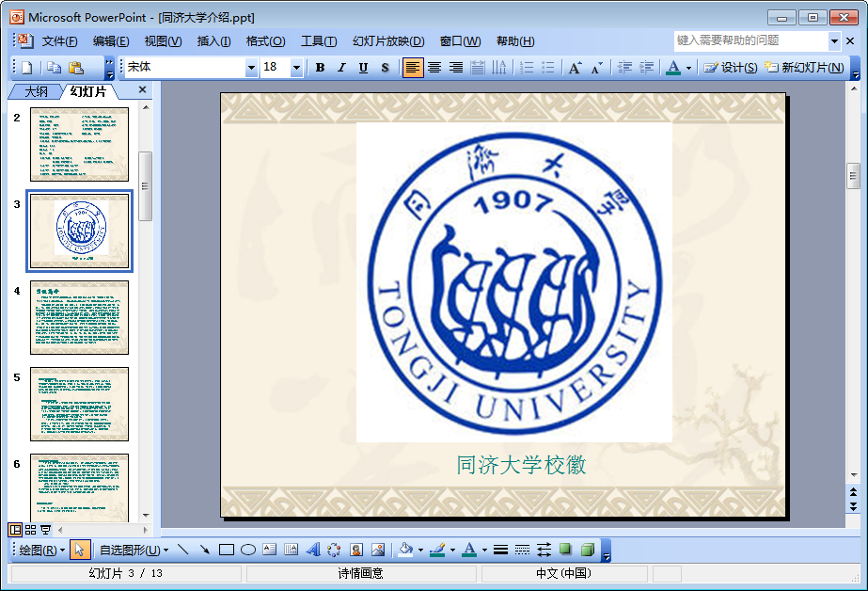Select slide 2 thumbnail
The image size is (868, 591).
tap(79, 145)
